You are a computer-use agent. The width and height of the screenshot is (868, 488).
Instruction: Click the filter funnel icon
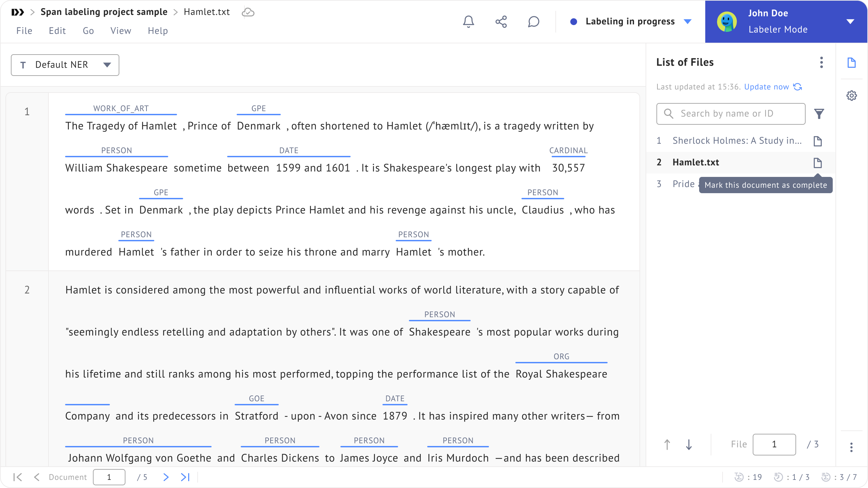click(819, 114)
